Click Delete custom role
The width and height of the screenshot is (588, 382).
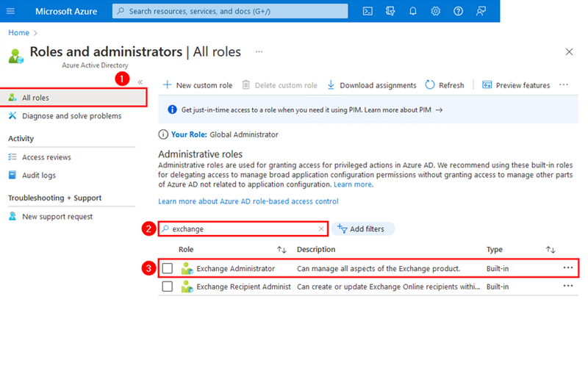[x=280, y=85]
